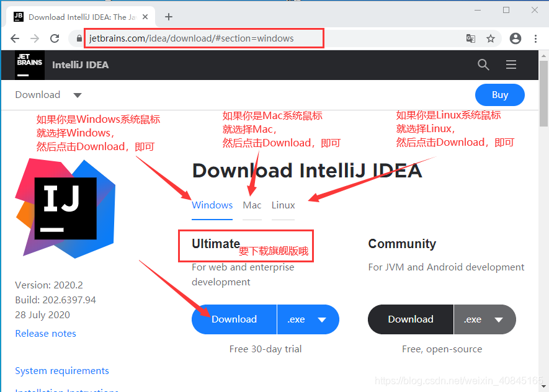Open a new browser tab

pos(169,17)
